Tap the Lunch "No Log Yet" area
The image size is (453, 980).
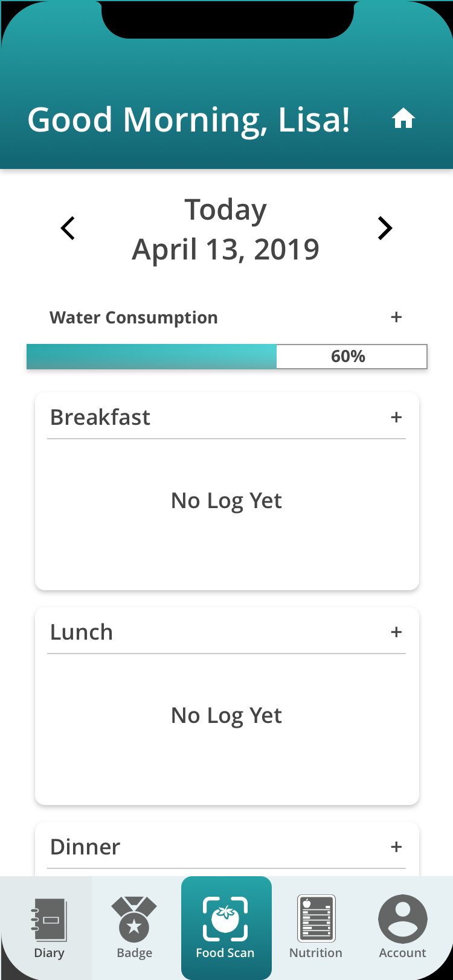[x=226, y=715]
